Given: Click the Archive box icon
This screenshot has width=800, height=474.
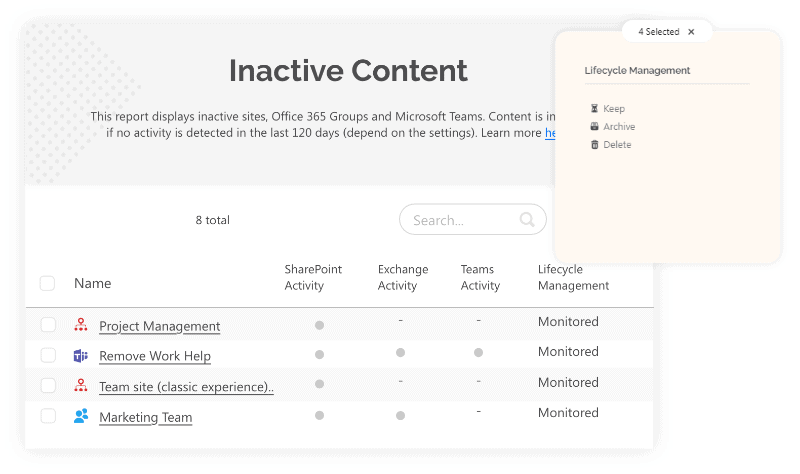Looking at the screenshot, I should pos(594,127).
